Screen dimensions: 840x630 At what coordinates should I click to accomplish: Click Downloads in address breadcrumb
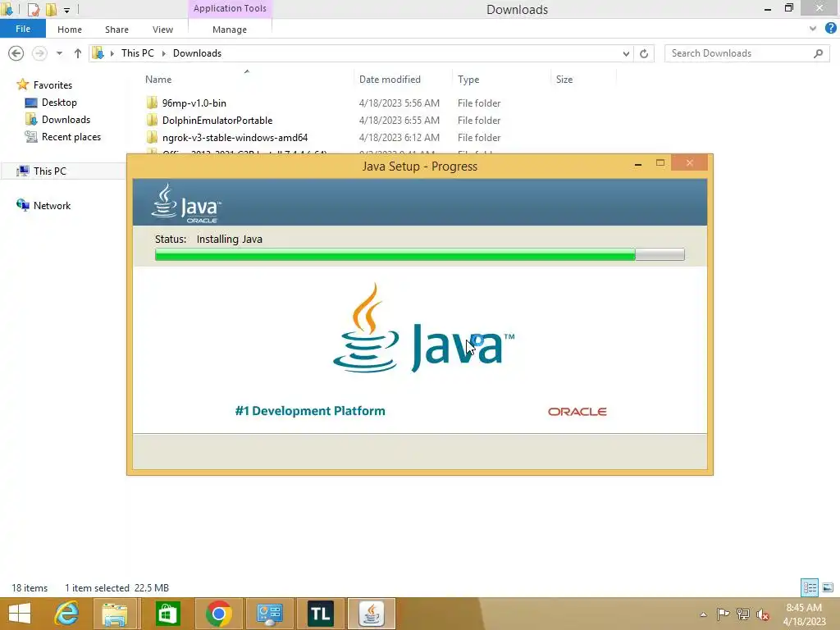click(x=197, y=53)
